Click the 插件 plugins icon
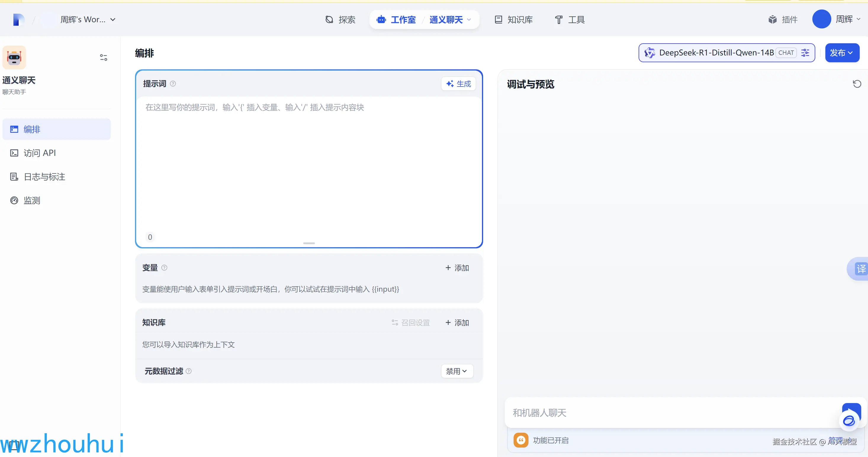 coord(773,19)
